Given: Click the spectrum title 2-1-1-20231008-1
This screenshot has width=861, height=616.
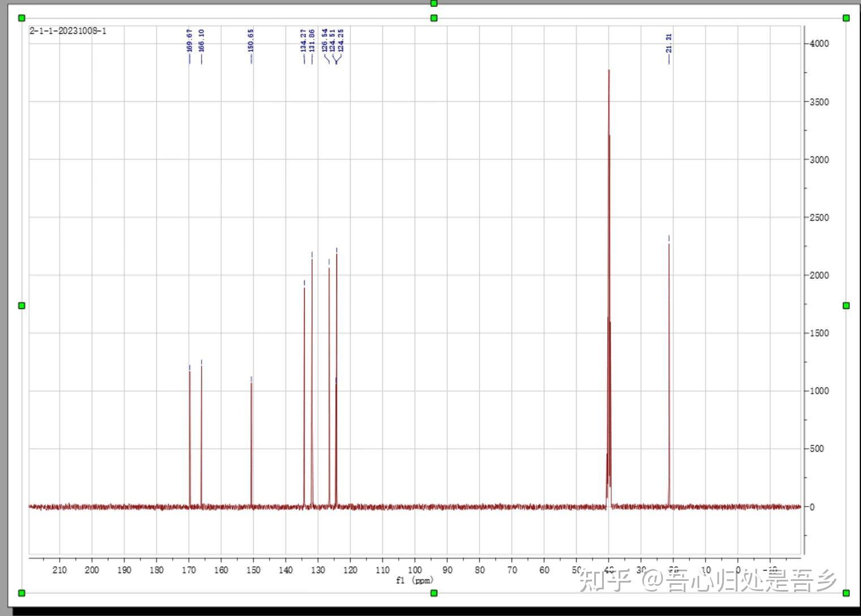Looking at the screenshot, I should point(68,31).
